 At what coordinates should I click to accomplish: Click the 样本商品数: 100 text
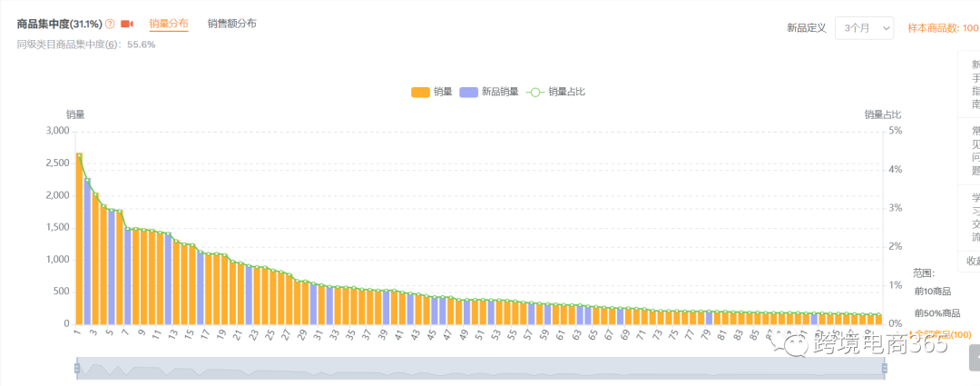coord(943,28)
